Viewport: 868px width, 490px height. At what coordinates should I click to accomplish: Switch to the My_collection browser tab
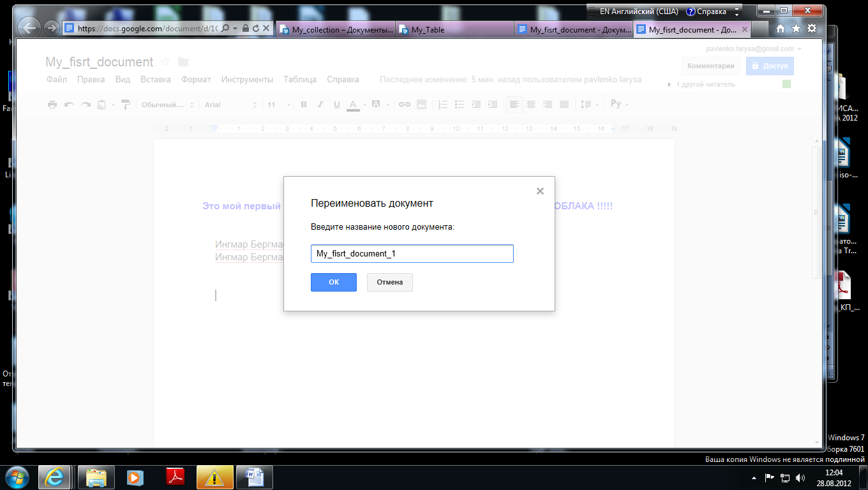[336, 29]
